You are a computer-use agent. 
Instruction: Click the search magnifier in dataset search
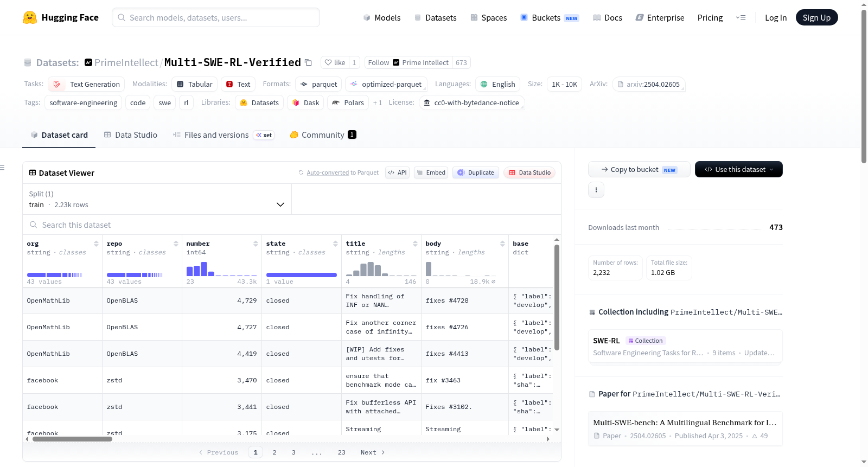(34, 225)
